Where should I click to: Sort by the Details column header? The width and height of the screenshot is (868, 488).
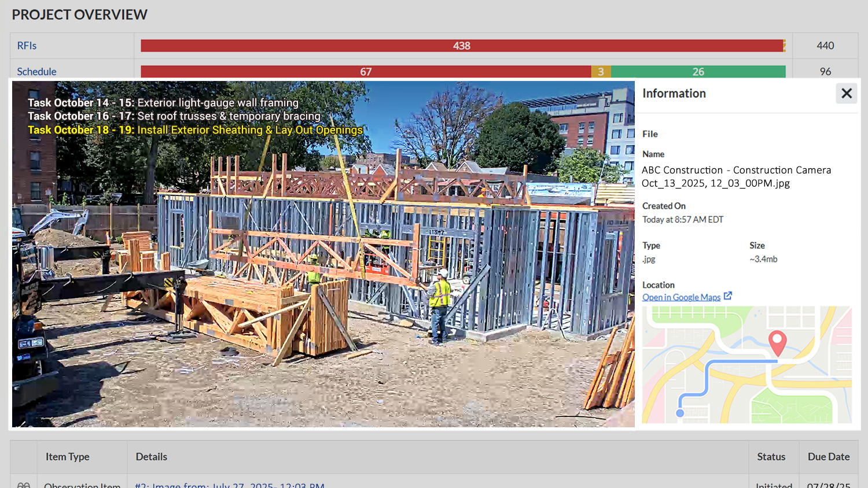pos(151,457)
